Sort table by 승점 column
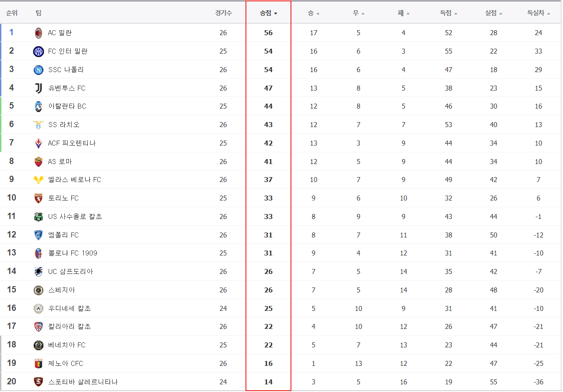The width and height of the screenshot is (563, 392). coord(268,13)
